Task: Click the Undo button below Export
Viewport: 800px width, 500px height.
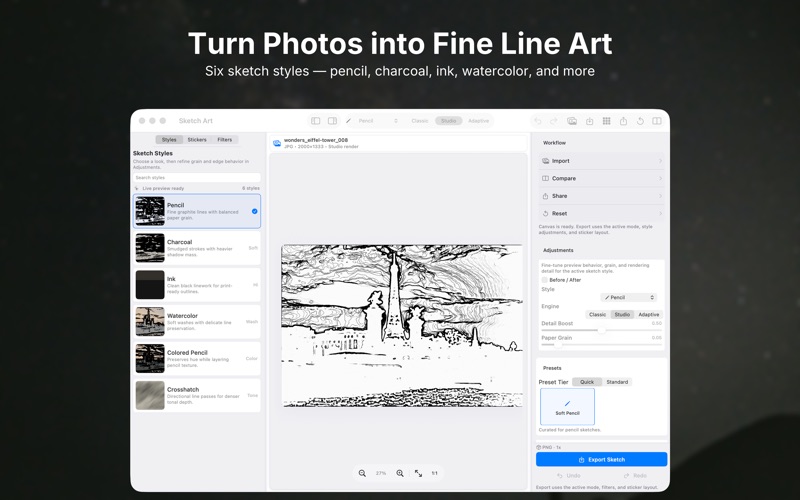Action: coord(568,476)
